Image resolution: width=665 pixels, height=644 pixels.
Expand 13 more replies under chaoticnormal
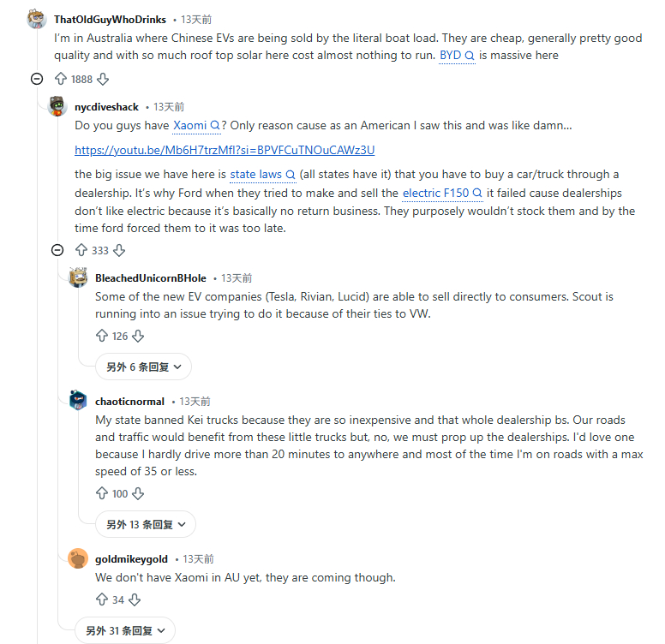click(x=146, y=524)
